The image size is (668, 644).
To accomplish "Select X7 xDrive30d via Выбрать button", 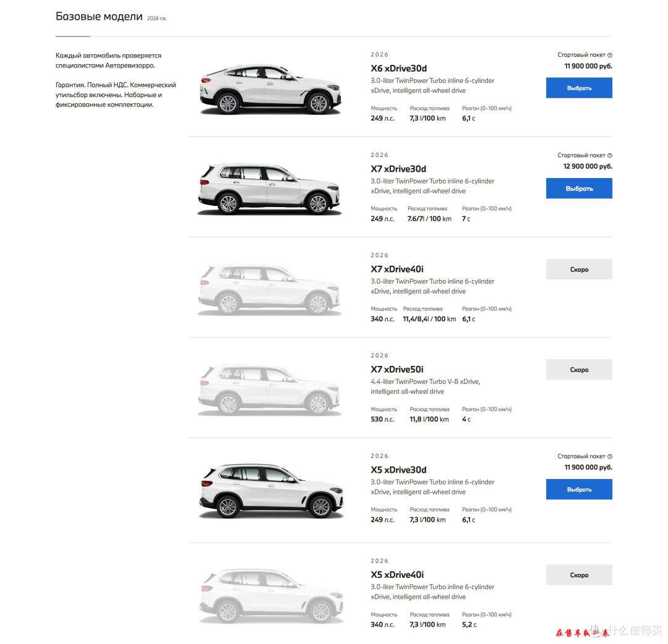I will click(x=579, y=188).
